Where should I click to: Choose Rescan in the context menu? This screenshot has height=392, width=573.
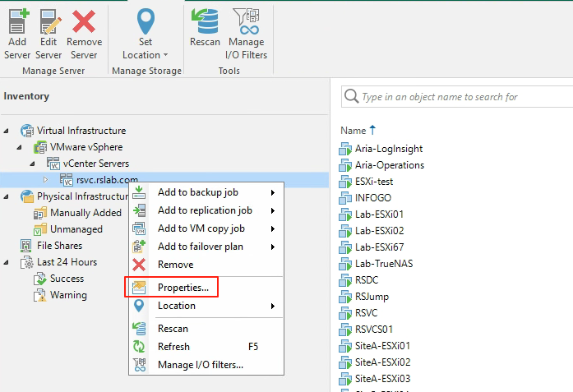click(206, 329)
